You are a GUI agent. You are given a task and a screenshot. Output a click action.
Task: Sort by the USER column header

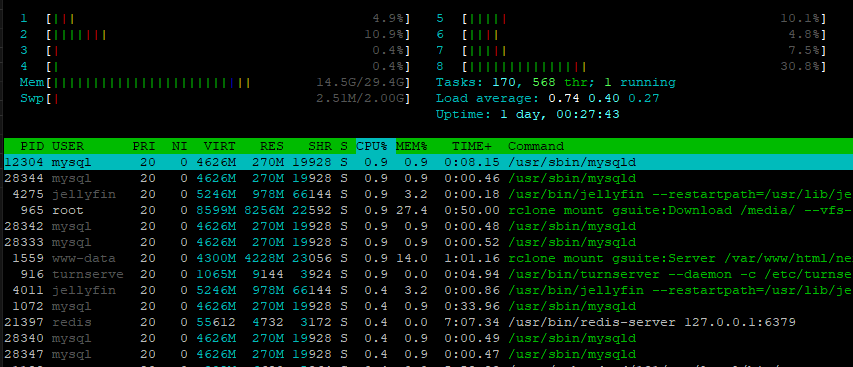[x=68, y=146]
